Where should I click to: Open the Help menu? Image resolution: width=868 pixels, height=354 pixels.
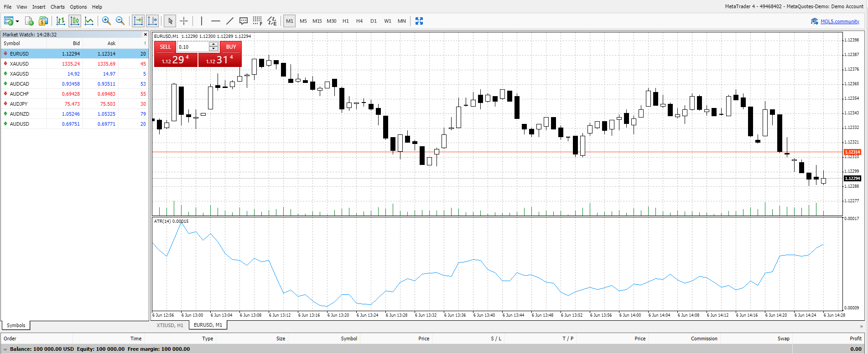coord(97,7)
